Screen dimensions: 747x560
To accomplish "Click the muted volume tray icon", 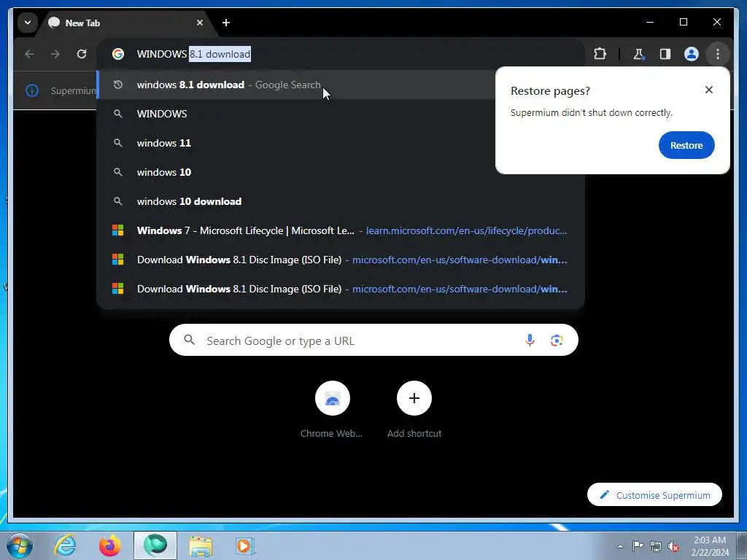I will [673, 546].
